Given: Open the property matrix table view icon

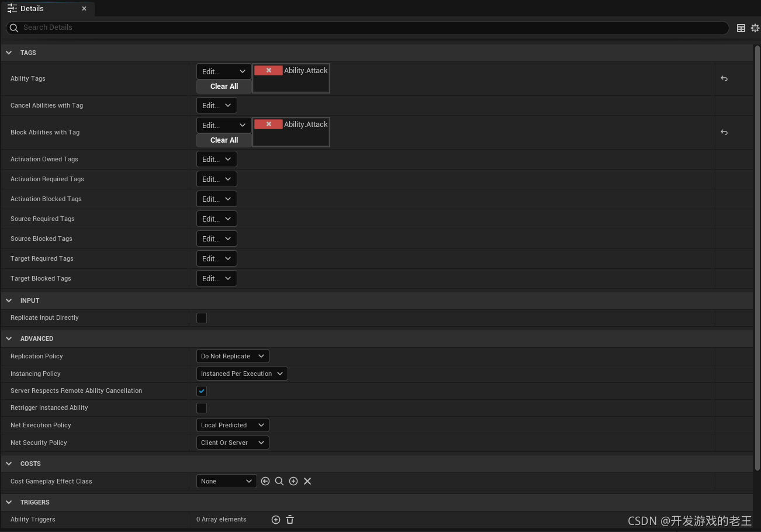Looking at the screenshot, I should pos(741,28).
